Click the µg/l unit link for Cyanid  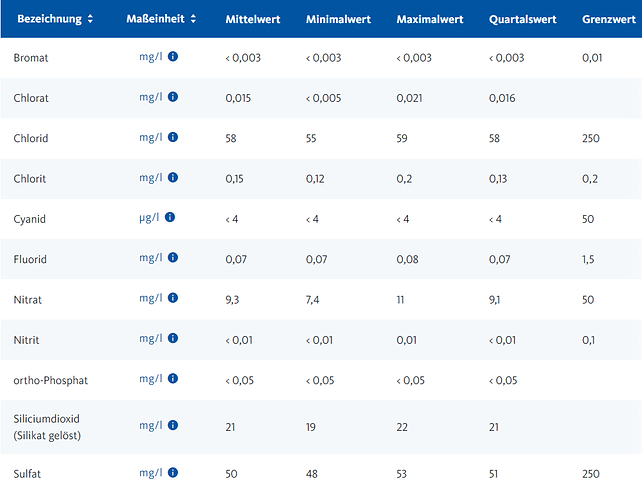(x=149, y=217)
